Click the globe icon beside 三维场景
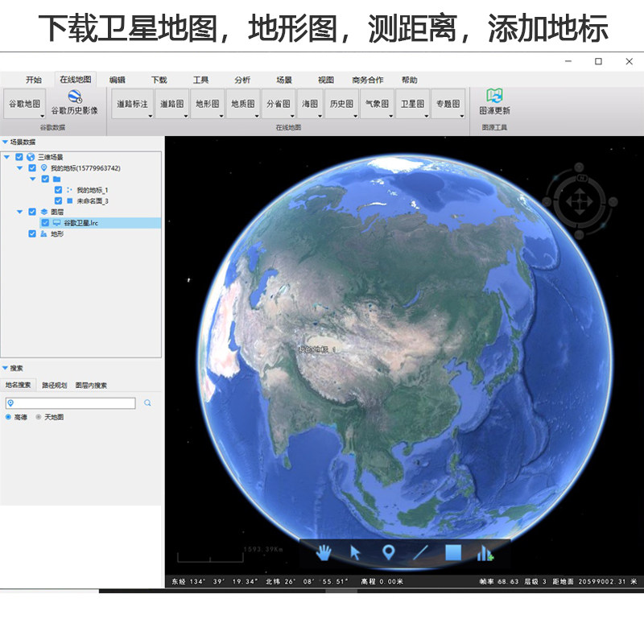The height and width of the screenshot is (644, 644). (x=31, y=157)
